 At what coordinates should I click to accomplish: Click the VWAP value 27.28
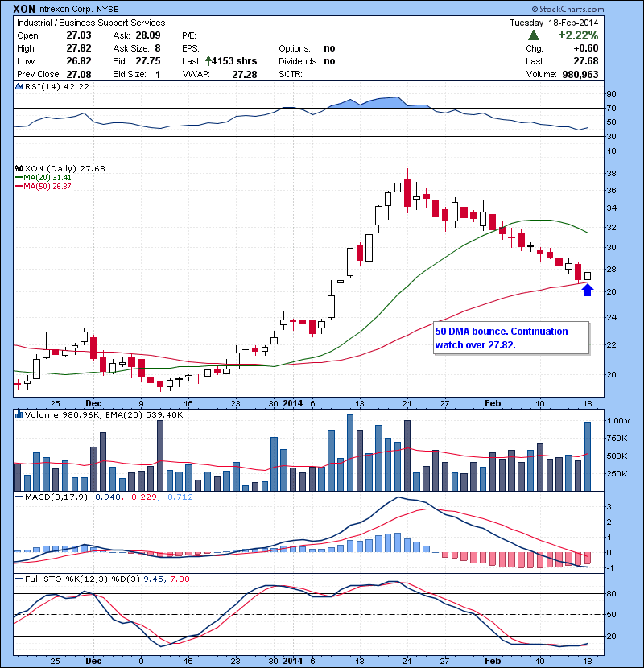(244, 74)
